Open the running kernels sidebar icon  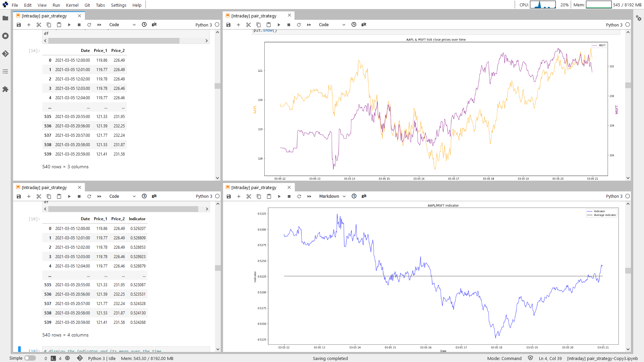pos(5,36)
